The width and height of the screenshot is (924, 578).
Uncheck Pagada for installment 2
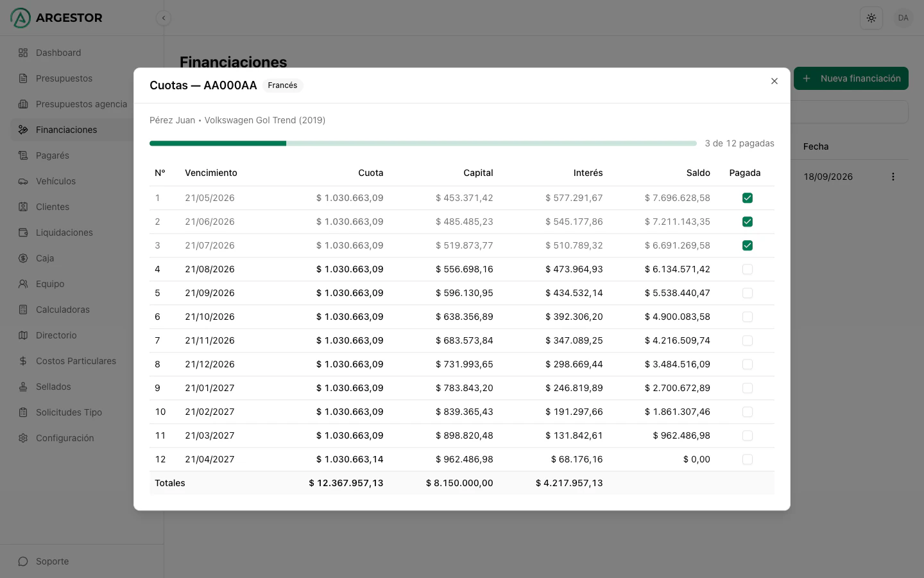748,222
